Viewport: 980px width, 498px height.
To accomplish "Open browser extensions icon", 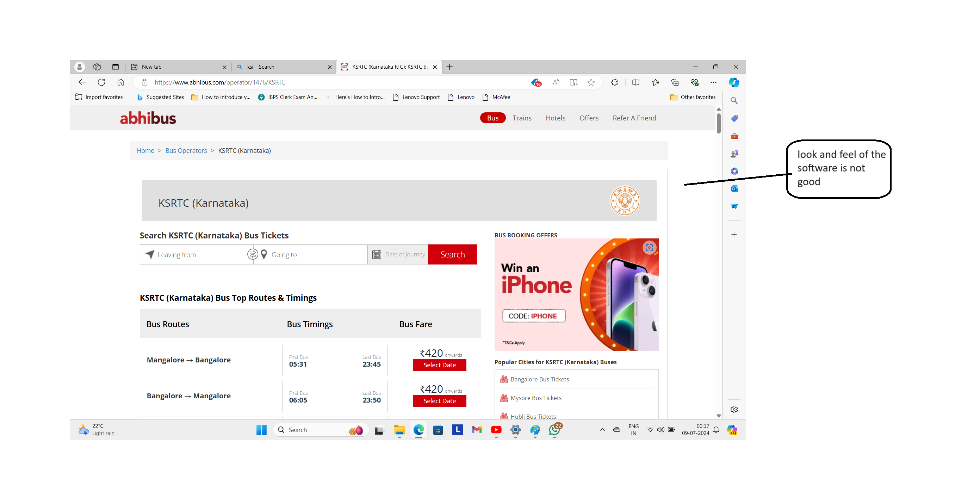I will click(614, 82).
